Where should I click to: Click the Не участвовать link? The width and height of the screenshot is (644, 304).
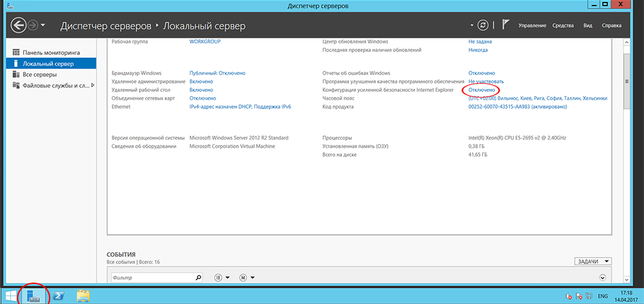coord(486,81)
